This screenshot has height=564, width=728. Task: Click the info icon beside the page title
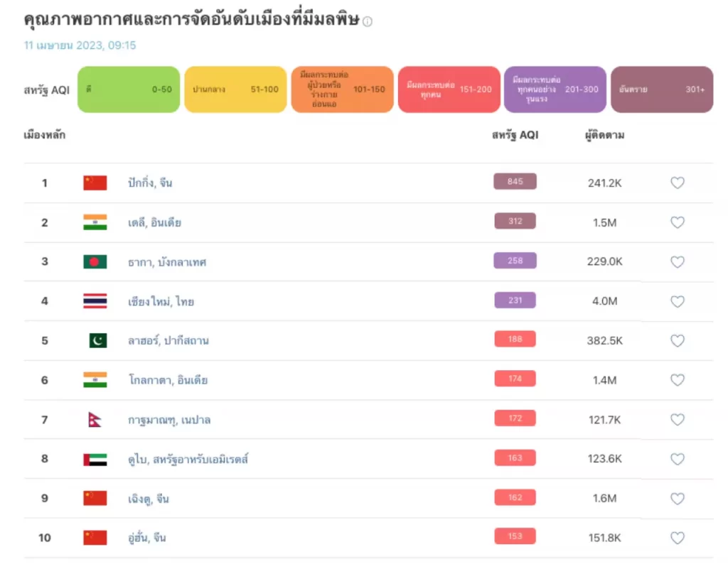(368, 21)
